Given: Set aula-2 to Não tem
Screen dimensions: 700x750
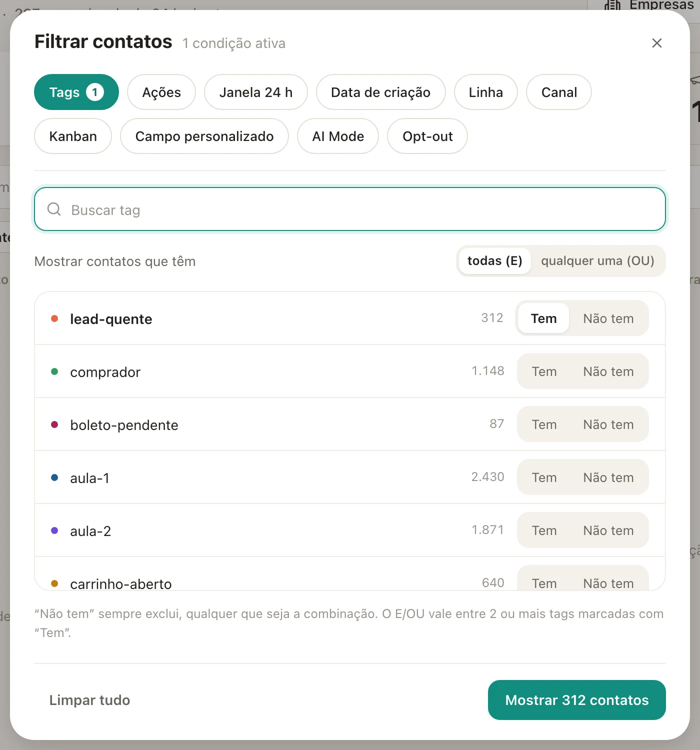Looking at the screenshot, I should [608, 530].
